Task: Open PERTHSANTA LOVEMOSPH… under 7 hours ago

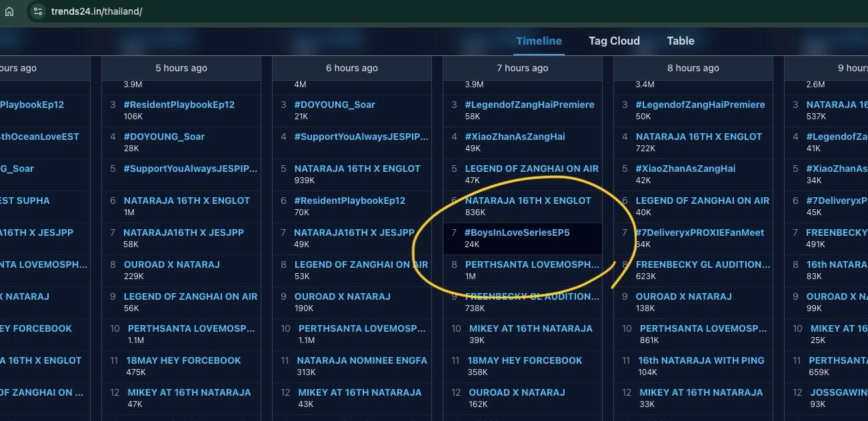Action: [532, 264]
